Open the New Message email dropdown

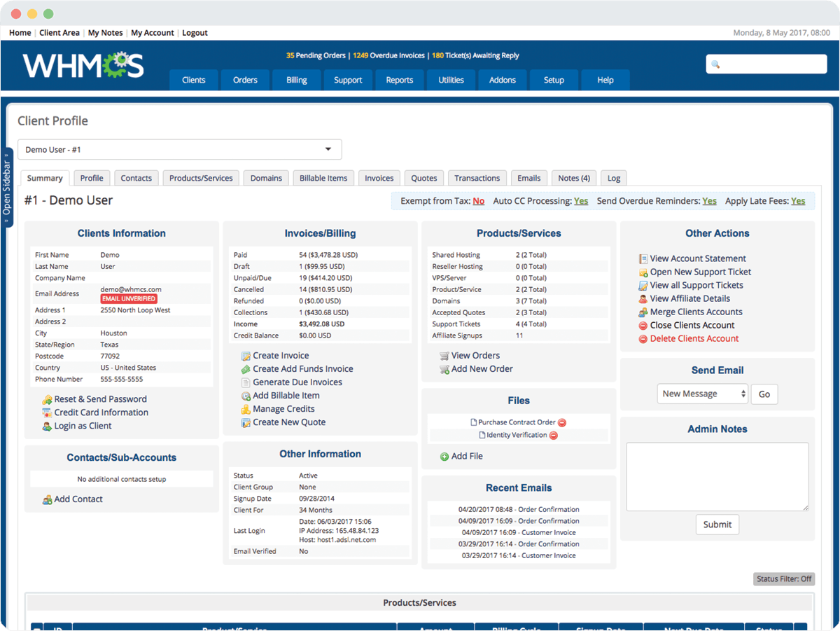(703, 394)
